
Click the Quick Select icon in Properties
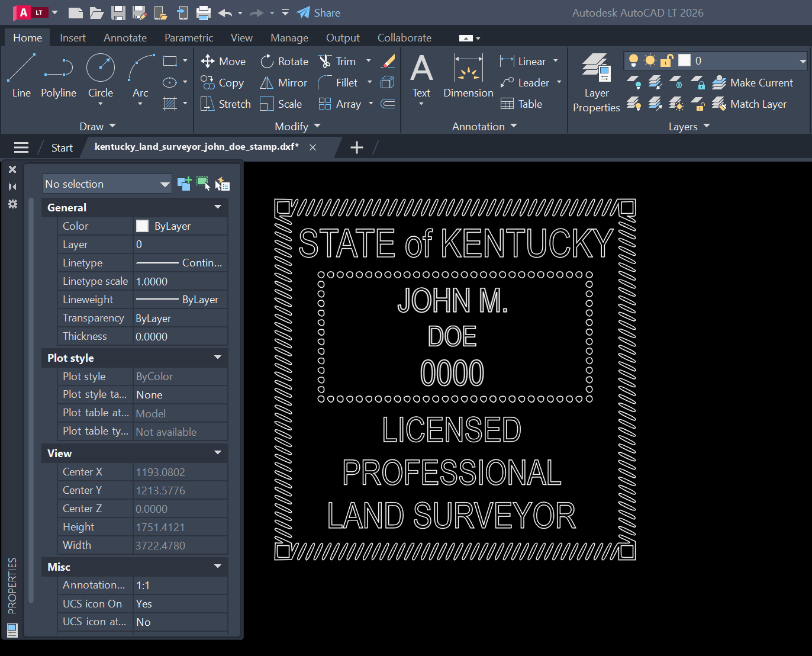point(222,184)
